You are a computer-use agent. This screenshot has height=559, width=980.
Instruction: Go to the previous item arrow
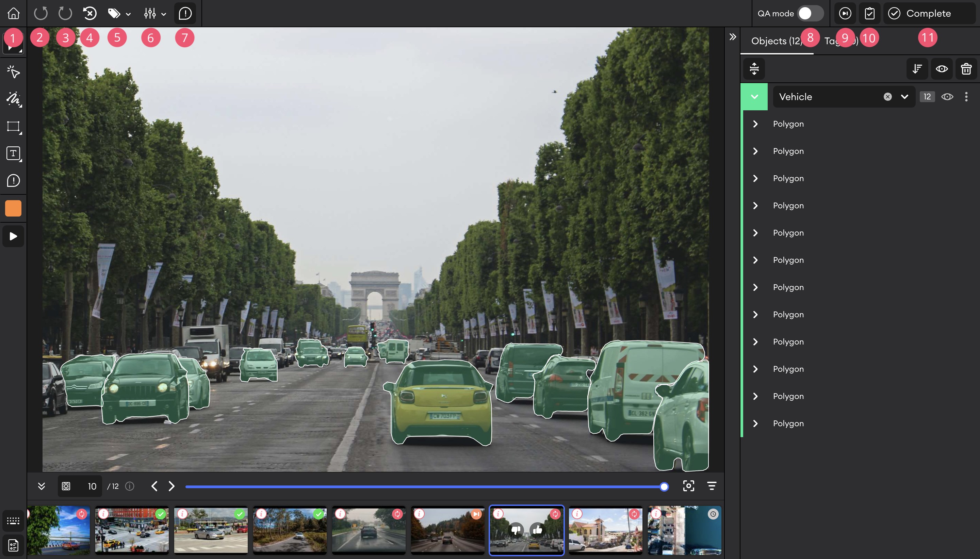click(x=154, y=486)
